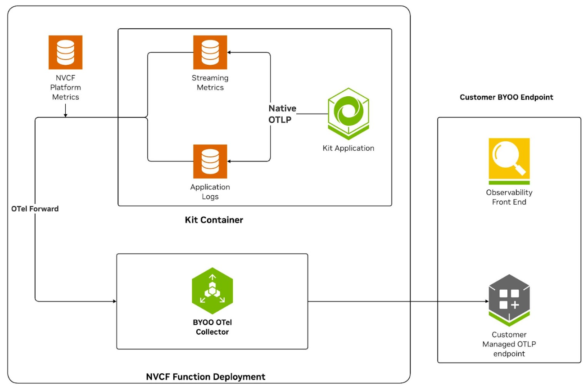
Task: Click the Native OTLP label
Action: tap(282, 114)
